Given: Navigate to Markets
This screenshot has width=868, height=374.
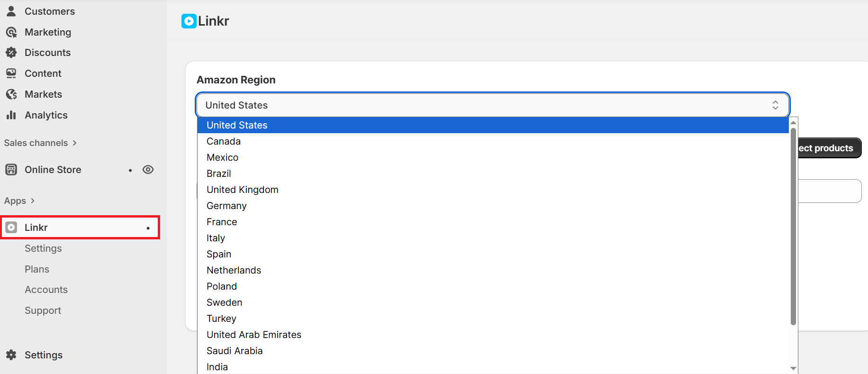Looking at the screenshot, I should [43, 94].
